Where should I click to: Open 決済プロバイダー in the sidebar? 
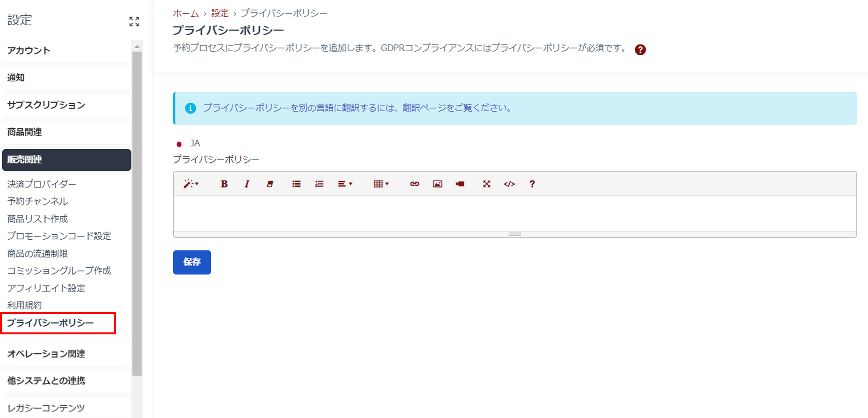click(x=42, y=184)
